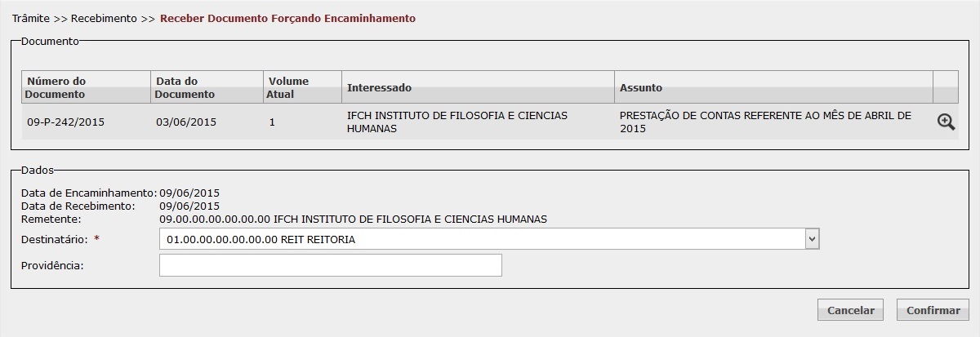
Task: Go to Recebimento in the breadcrumb
Action: coord(104,18)
